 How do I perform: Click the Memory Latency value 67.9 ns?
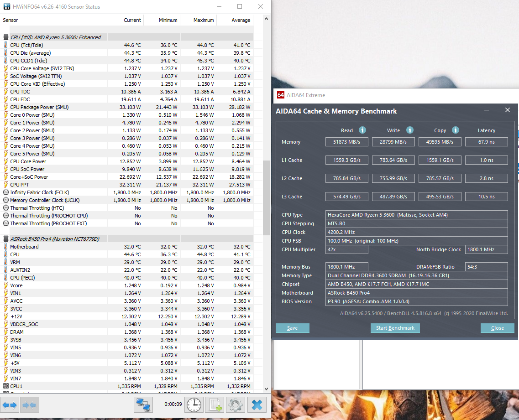[x=486, y=142]
